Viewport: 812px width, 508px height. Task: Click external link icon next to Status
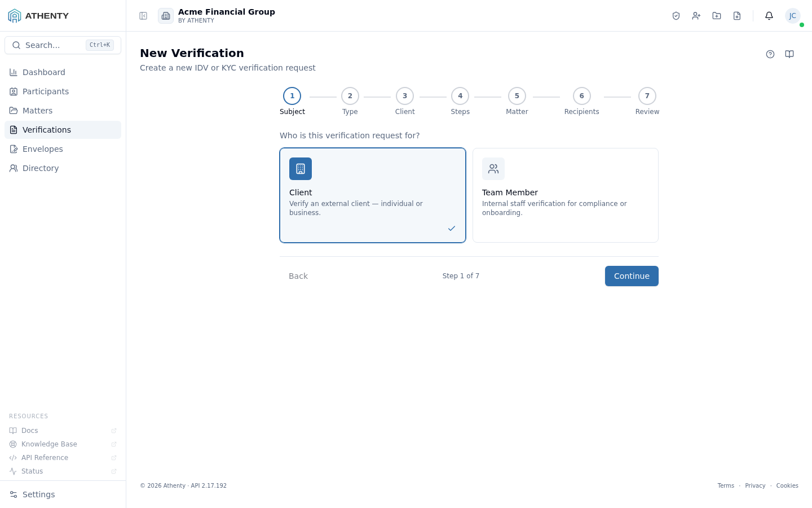[114, 471]
